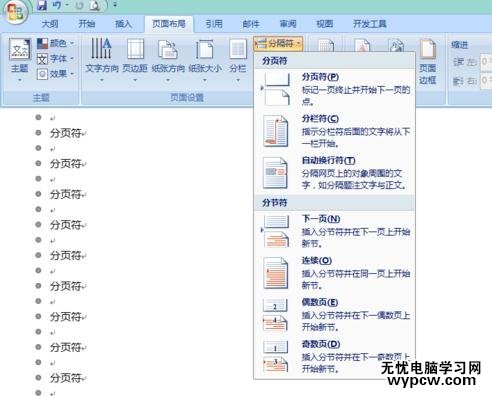This screenshot has width=492, height=396.
Task: Open the 效果 theme effects dropdown
Action: coord(55,74)
